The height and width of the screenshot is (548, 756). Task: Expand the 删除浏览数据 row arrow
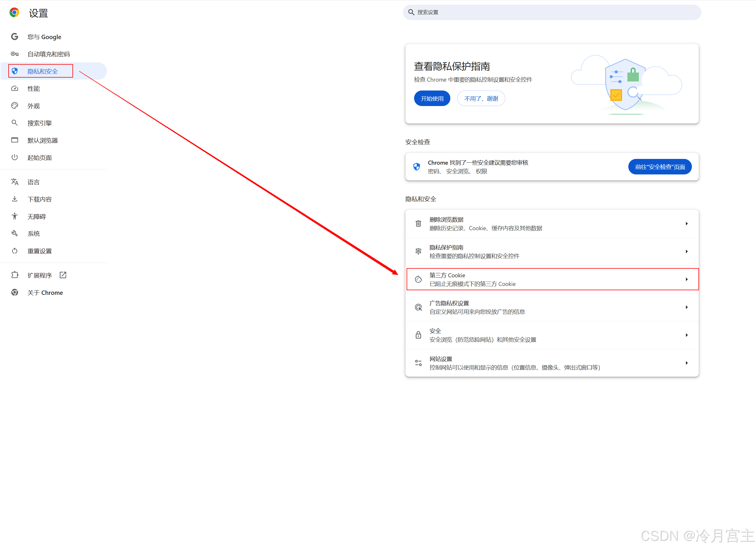click(x=686, y=224)
